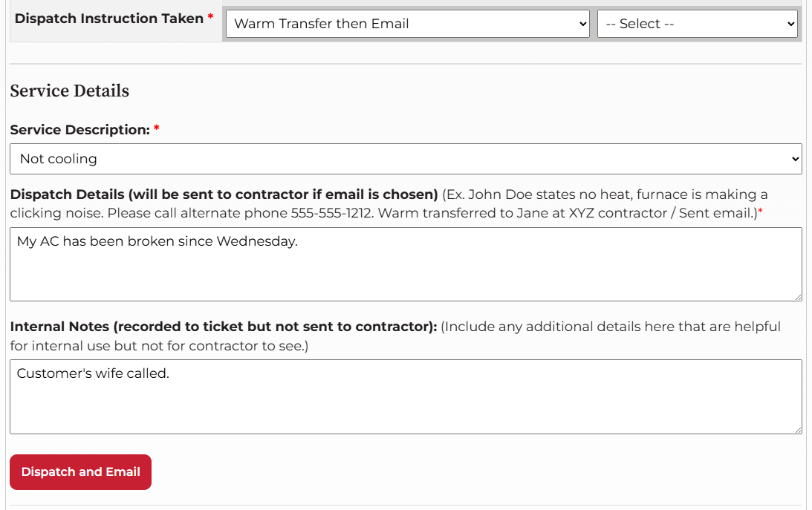812x510 pixels.
Task: Click the Internal Notes textarea resize handle
Action: [798, 430]
